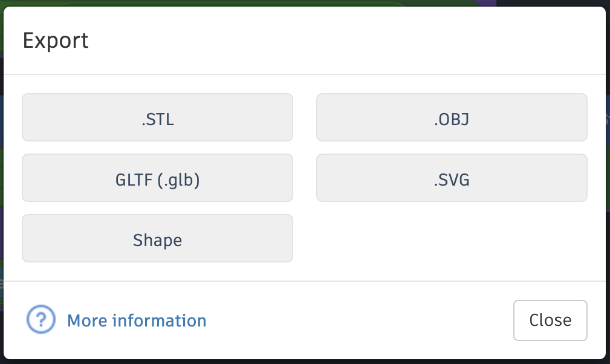Click the question mark help icon
610x364 pixels.
click(41, 320)
